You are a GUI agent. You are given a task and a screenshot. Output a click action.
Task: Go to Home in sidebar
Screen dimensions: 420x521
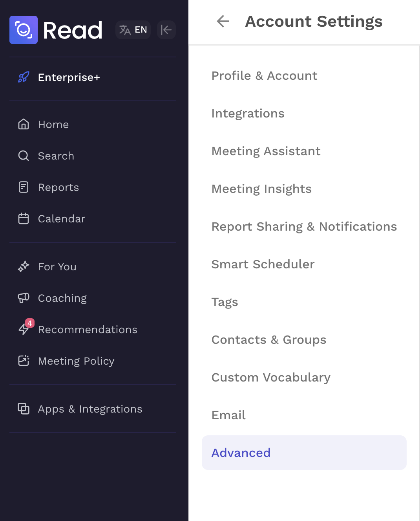click(53, 125)
